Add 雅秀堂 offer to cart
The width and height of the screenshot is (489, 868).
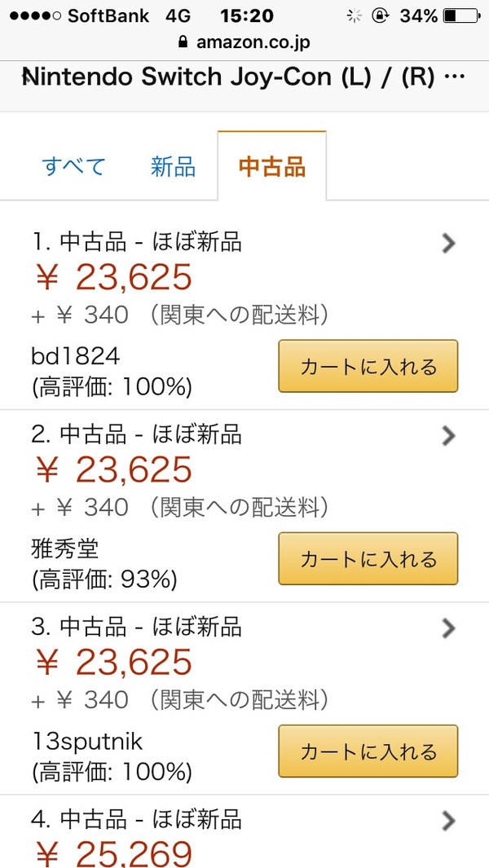(x=368, y=558)
